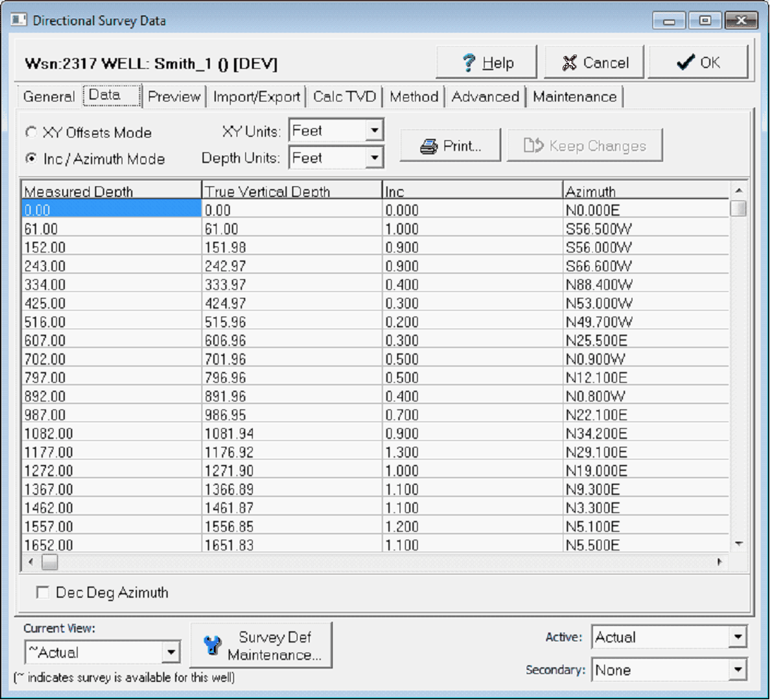Open the Current View dropdown

click(x=171, y=652)
